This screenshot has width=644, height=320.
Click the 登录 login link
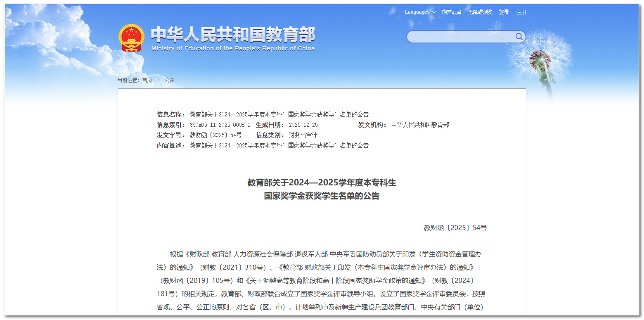click(x=504, y=12)
